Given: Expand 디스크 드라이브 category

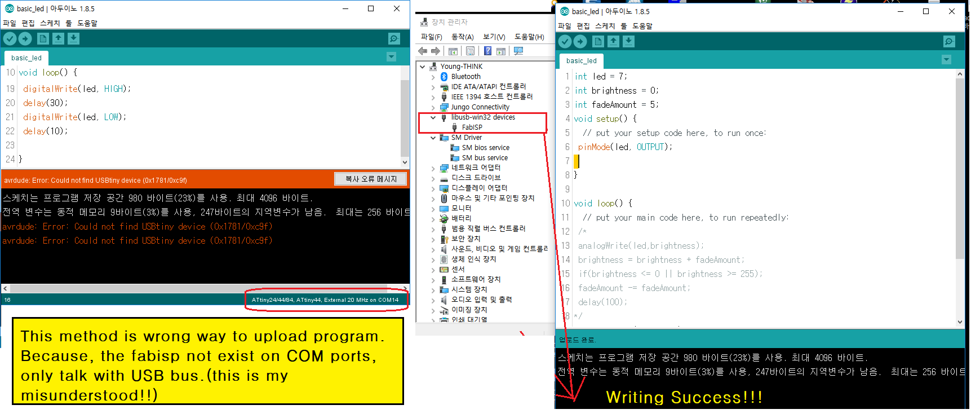Looking at the screenshot, I should (x=433, y=178).
